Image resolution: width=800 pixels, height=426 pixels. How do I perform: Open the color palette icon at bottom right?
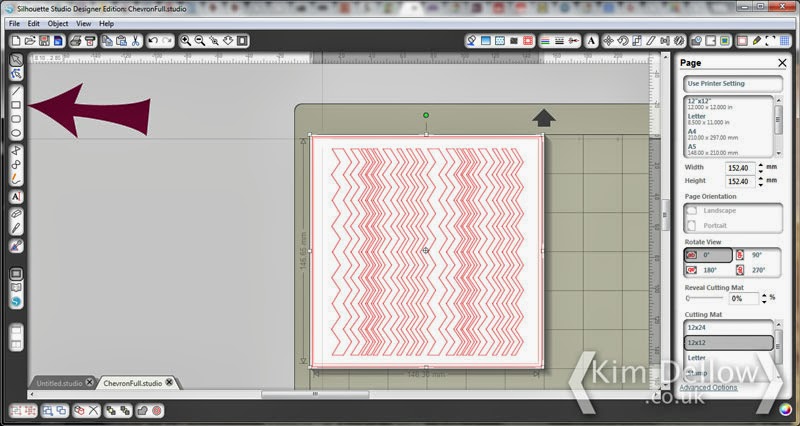[x=785, y=409]
